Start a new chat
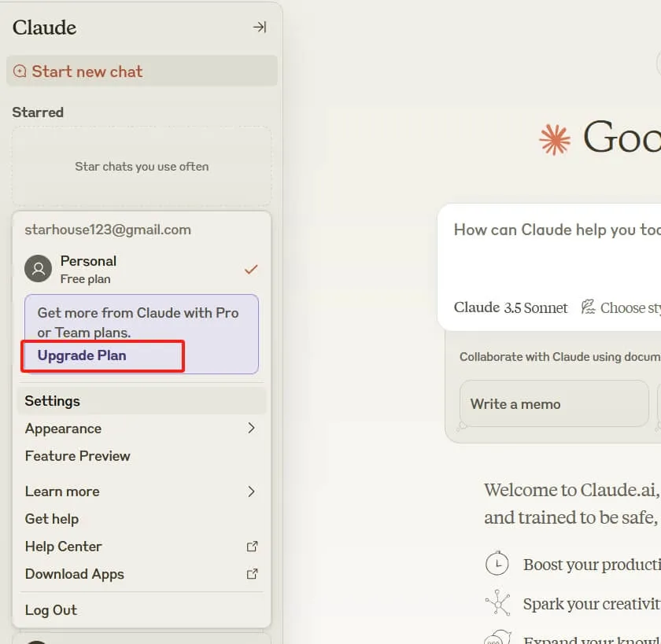 pyautogui.click(x=142, y=72)
